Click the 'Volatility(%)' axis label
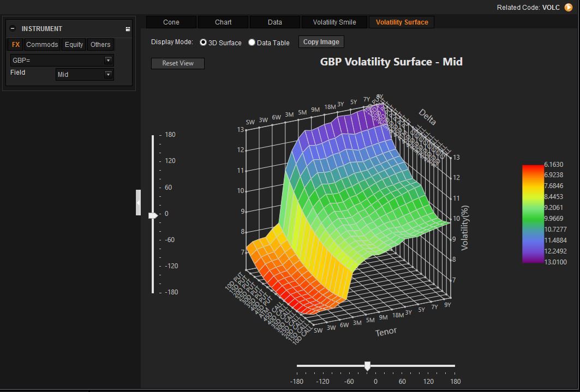The height and width of the screenshot is (392, 580). pyautogui.click(x=464, y=228)
